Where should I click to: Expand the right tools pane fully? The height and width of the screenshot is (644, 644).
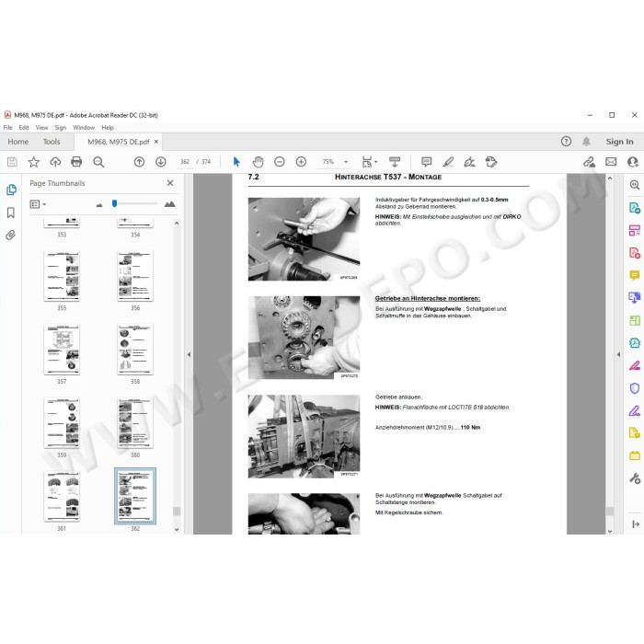[636, 524]
